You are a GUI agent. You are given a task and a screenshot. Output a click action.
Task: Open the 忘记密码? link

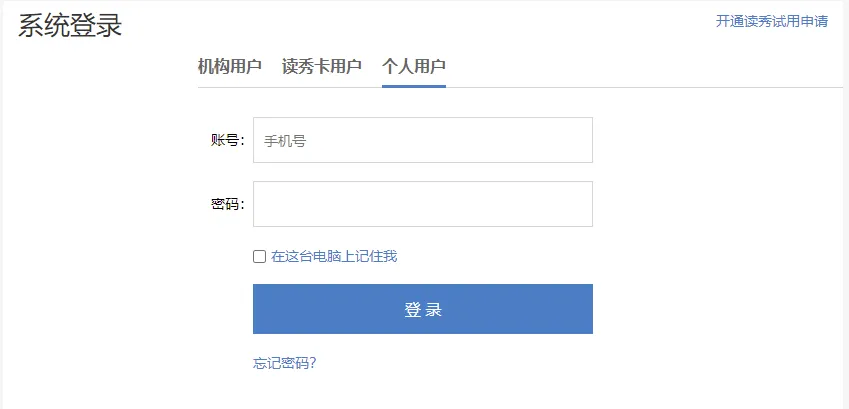(284, 363)
